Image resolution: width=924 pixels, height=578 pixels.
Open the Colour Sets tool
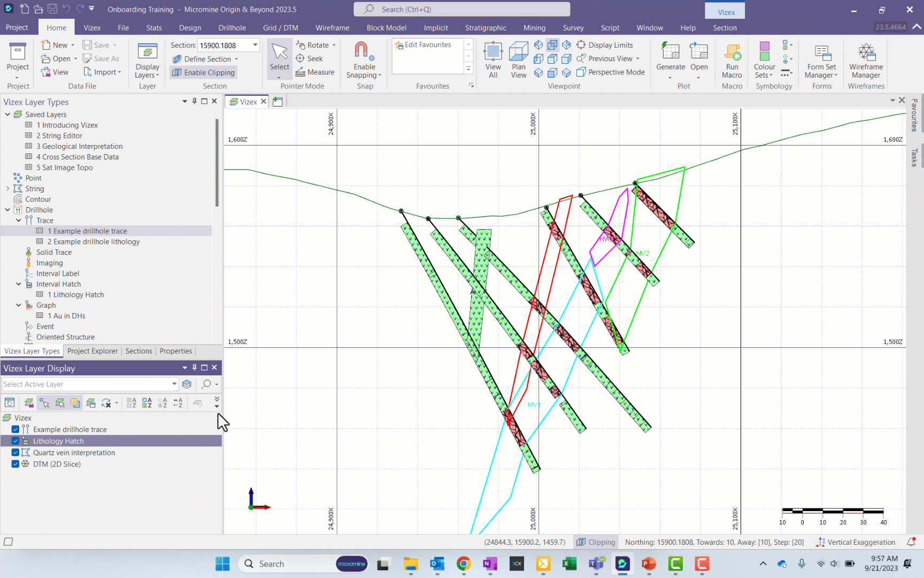click(x=764, y=59)
